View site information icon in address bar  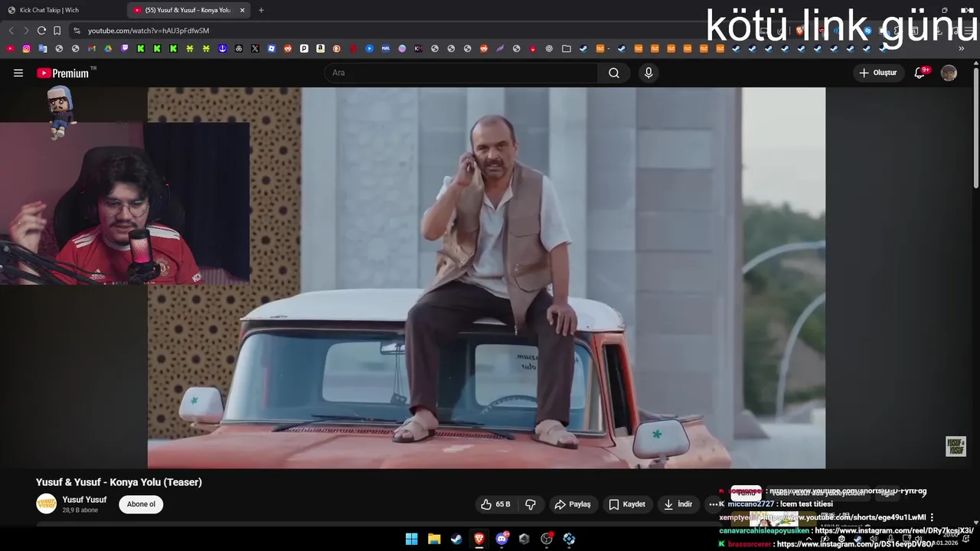[77, 31]
